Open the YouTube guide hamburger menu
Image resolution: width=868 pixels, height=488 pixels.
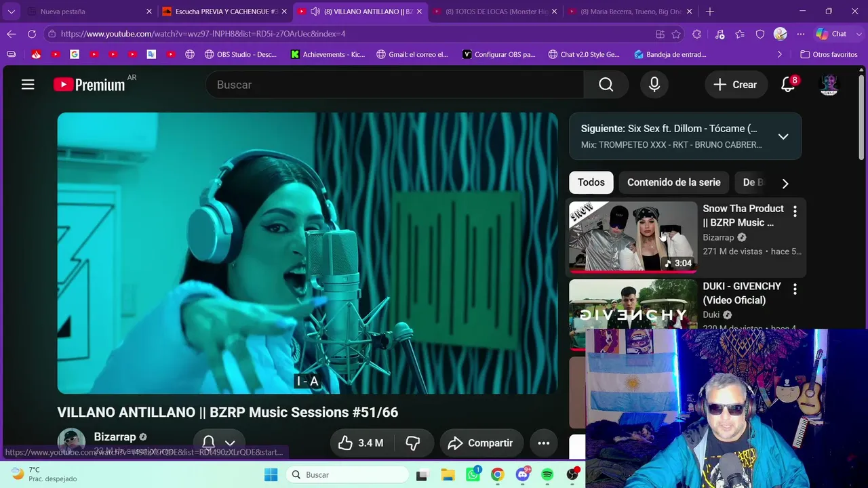(x=28, y=85)
